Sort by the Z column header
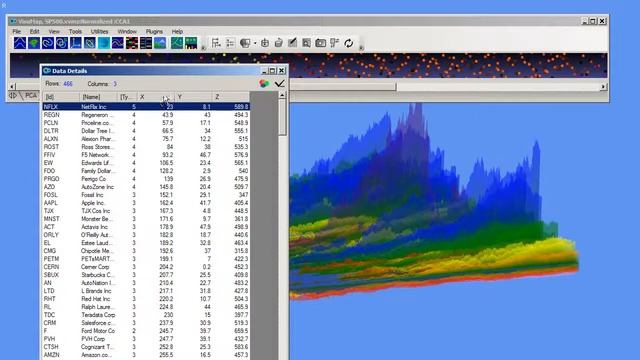640x360 pixels. [231, 97]
